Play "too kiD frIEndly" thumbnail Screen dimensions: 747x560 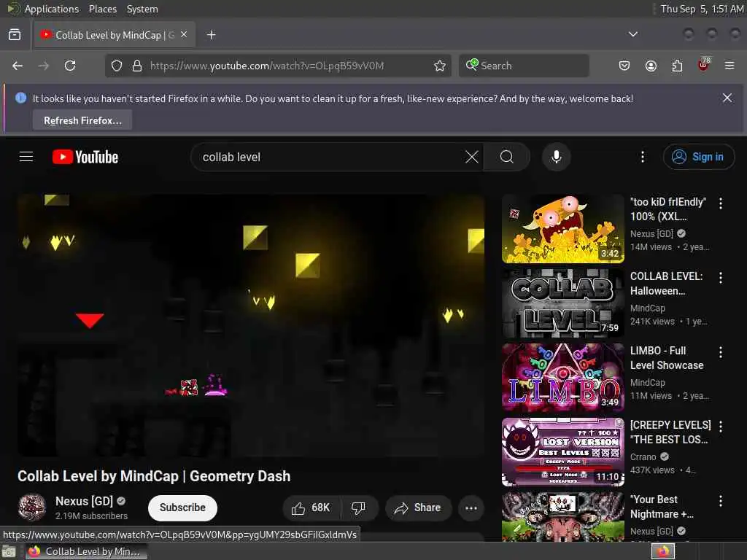562,228
